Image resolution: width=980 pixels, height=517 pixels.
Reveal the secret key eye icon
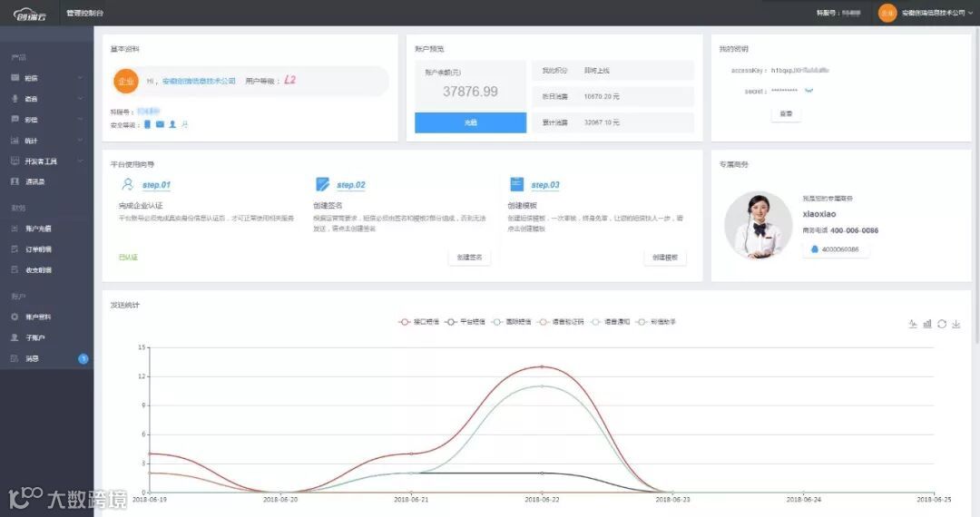pyautogui.click(x=808, y=91)
